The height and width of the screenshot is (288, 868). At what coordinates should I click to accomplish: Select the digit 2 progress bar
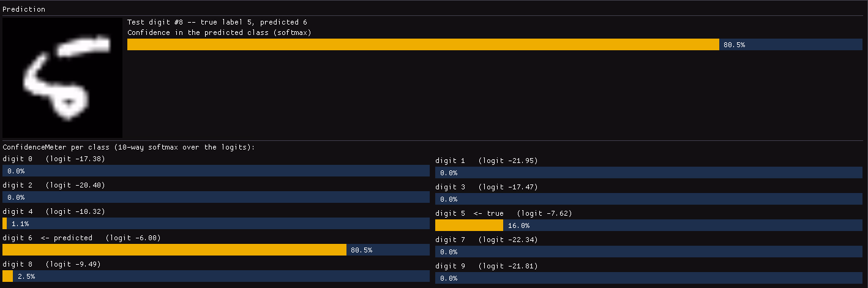pos(216,197)
